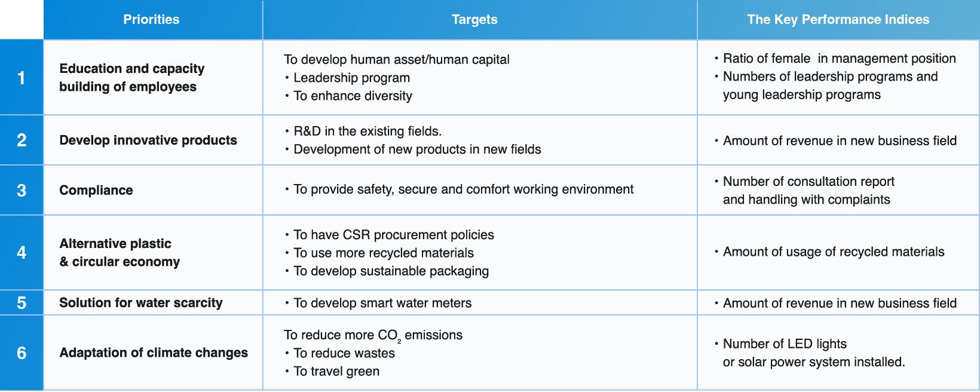Click Ratio of female in management KPI
Screen dimensions: 980x392
coord(839,59)
